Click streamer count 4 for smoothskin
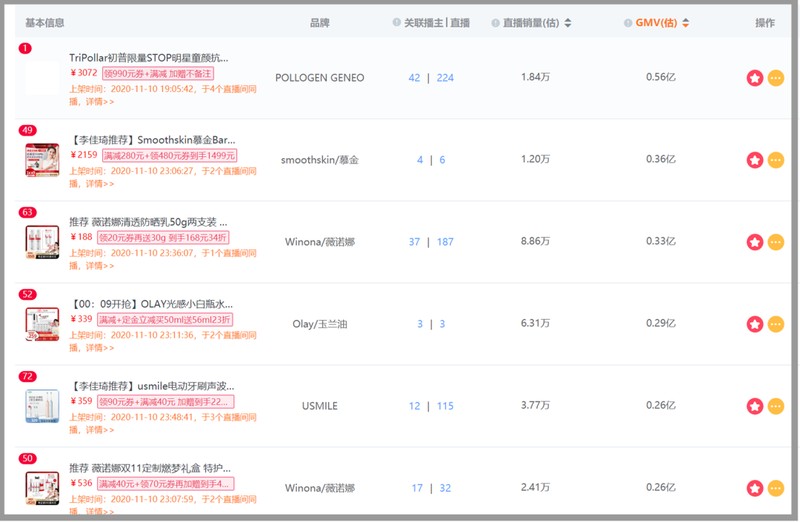 tap(420, 160)
